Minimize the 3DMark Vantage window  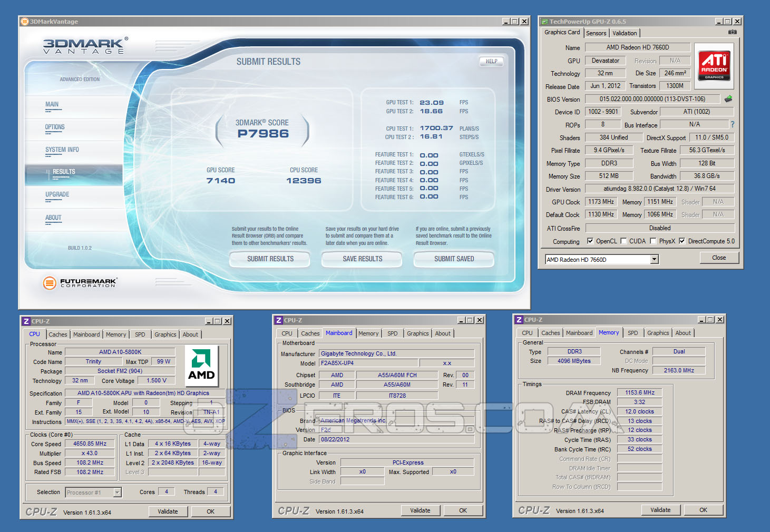506,22
